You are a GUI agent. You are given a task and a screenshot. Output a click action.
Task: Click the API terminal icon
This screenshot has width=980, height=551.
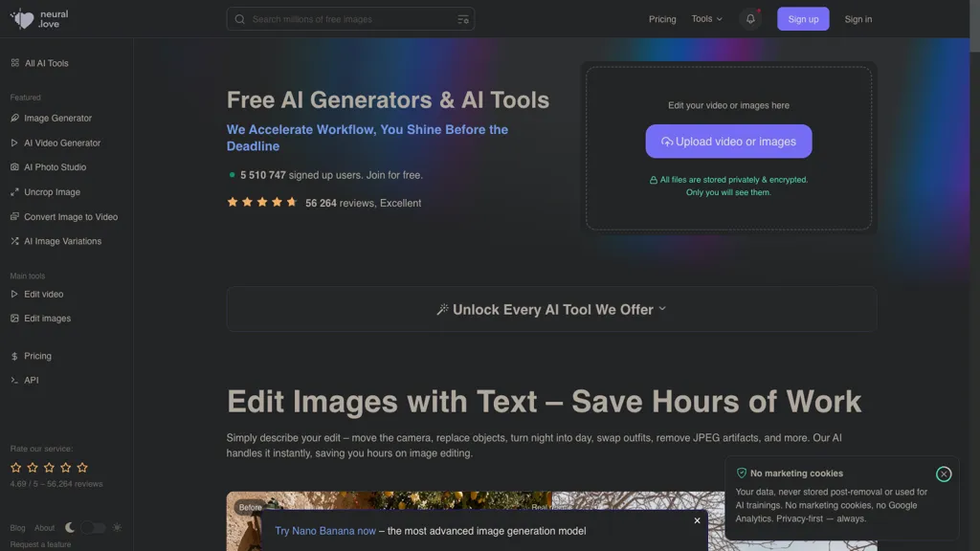pos(14,381)
